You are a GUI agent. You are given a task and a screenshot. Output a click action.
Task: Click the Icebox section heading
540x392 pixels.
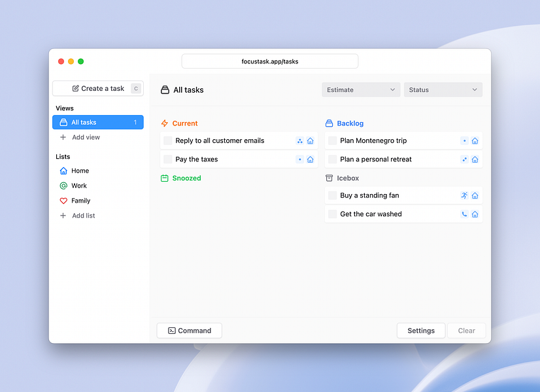(x=348, y=178)
